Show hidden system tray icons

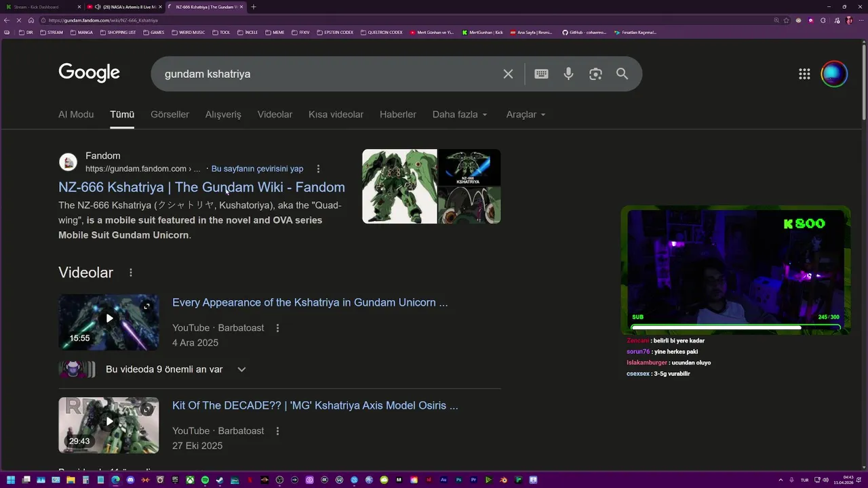coord(780,480)
